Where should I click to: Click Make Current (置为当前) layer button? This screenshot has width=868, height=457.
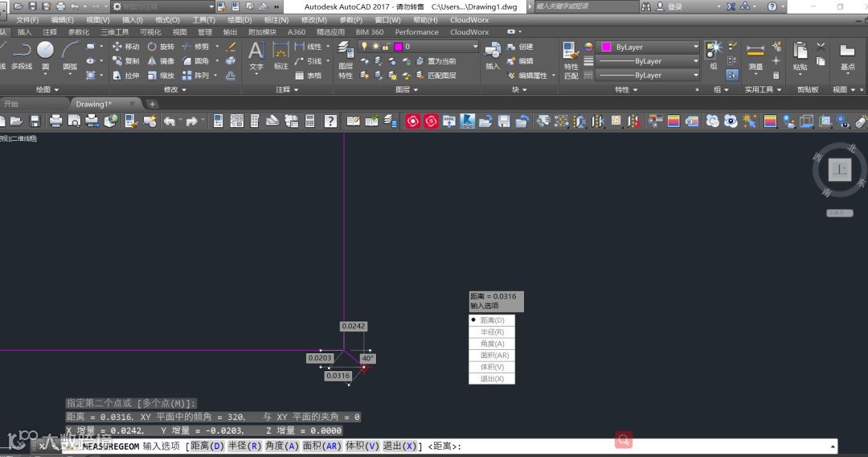[436, 61]
